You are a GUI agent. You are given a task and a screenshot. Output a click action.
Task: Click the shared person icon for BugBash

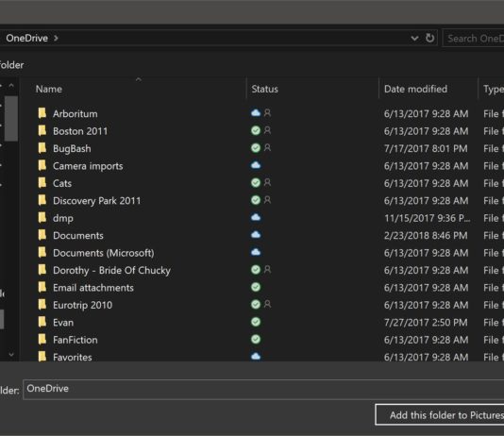point(267,147)
